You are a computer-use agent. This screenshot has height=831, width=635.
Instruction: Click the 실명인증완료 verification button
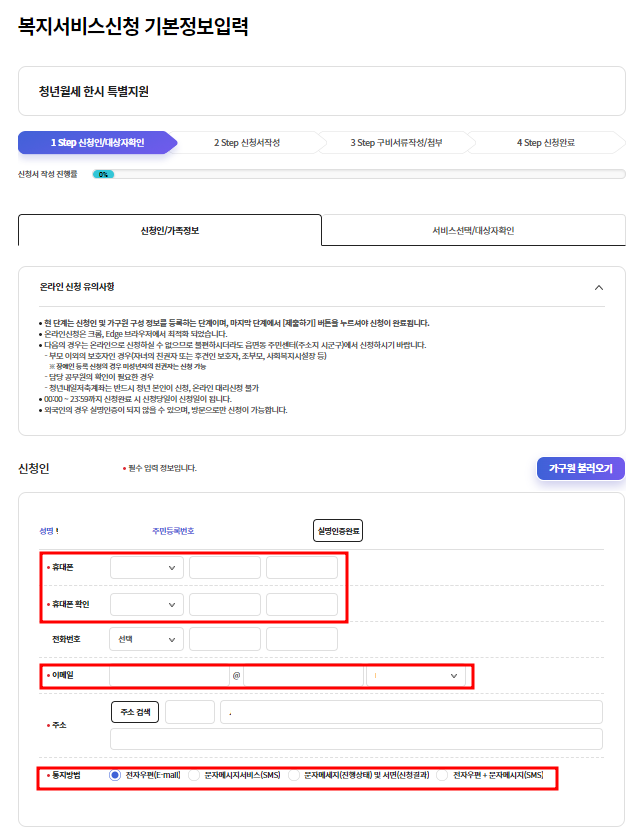[336, 530]
